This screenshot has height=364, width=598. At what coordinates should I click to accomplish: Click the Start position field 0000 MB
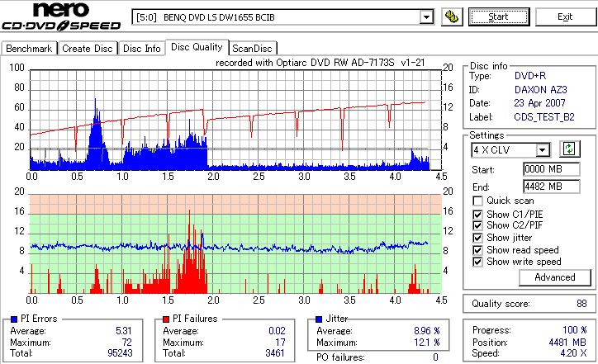552,169
